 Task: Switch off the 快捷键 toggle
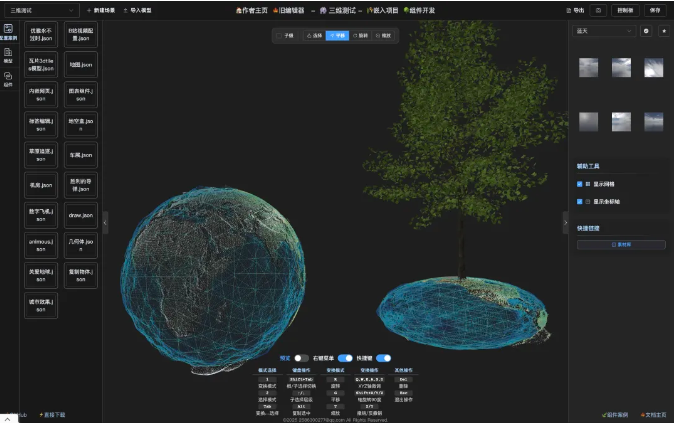click(383, 357)
